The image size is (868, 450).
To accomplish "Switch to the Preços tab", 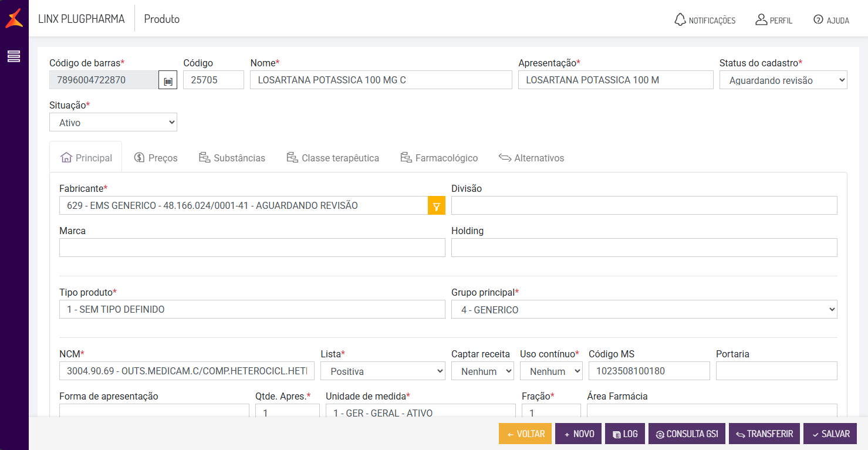I will pyautogui.click(x=156, y=158).
